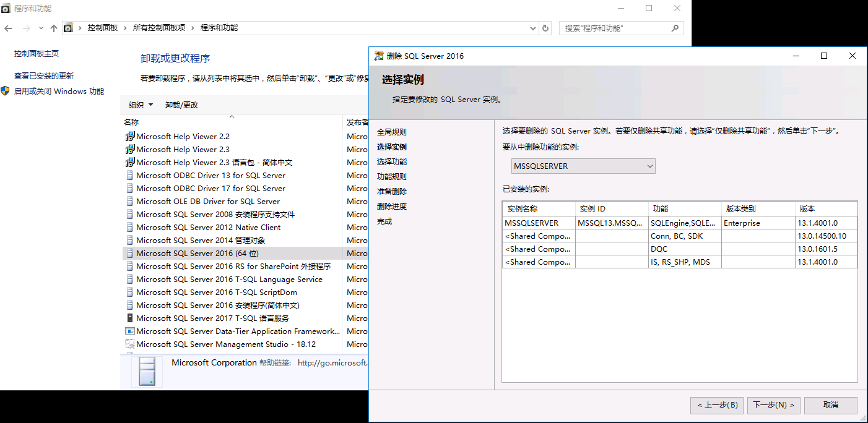Viewport: 868px width, 423px height.
Task: Open the 查看已安装的更新 link
Action: pos(44,76)
